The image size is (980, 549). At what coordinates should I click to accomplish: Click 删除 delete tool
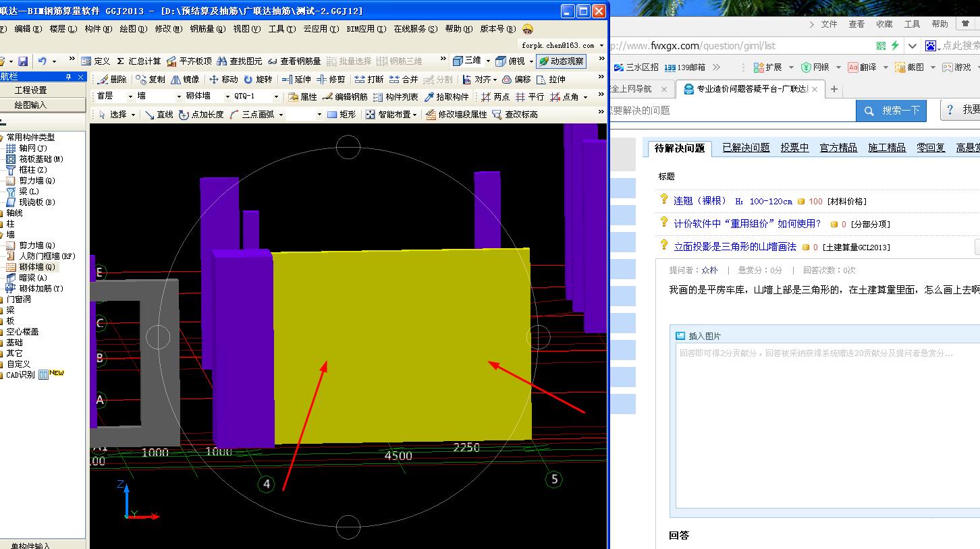(112, 80)
